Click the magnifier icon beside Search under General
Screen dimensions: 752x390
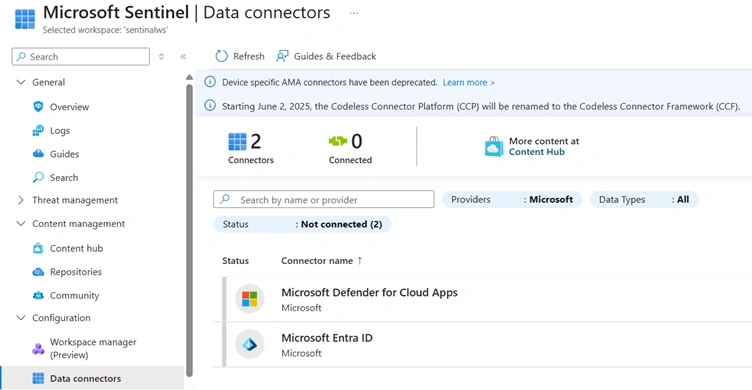tap(38, 177)
